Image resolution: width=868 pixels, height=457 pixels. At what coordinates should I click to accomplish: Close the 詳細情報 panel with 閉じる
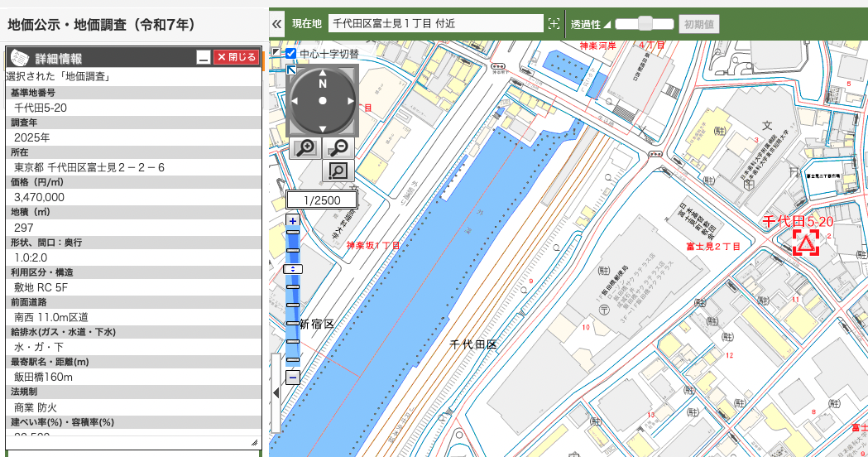(x=236, y=57)
